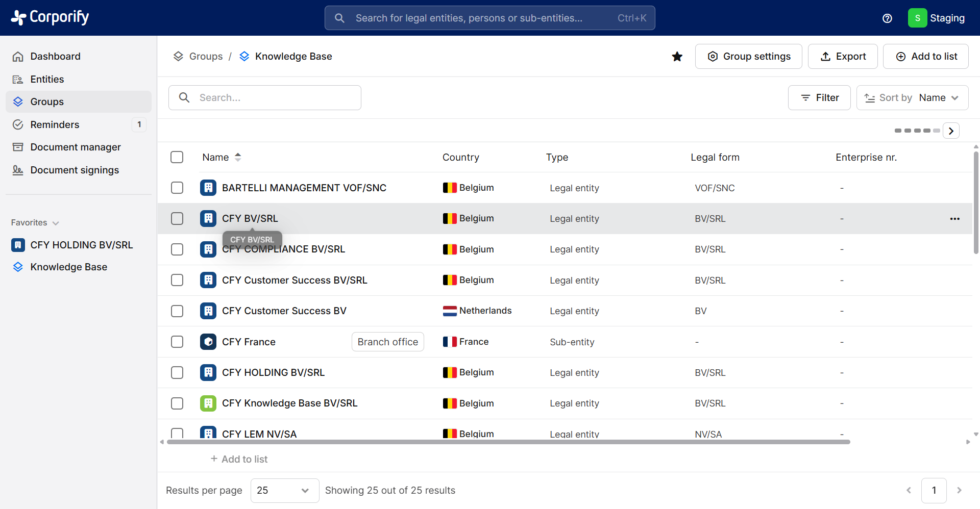
Task: Open the help question mark icon
Action: 887,18
